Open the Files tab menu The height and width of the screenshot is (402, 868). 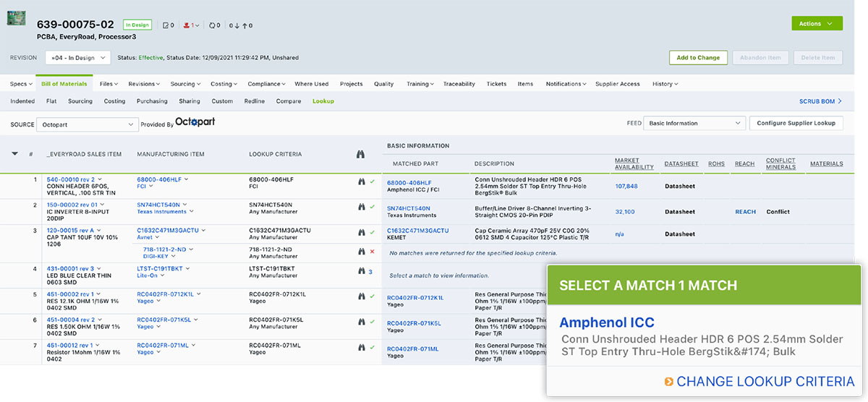tap(109, 84)
